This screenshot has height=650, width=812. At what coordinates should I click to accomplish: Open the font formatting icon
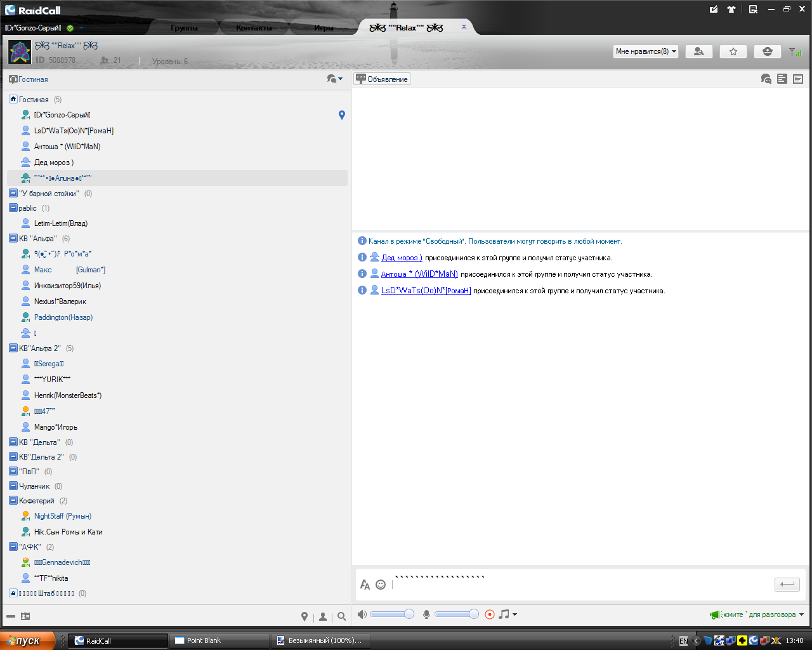click(x=365, y=585)
